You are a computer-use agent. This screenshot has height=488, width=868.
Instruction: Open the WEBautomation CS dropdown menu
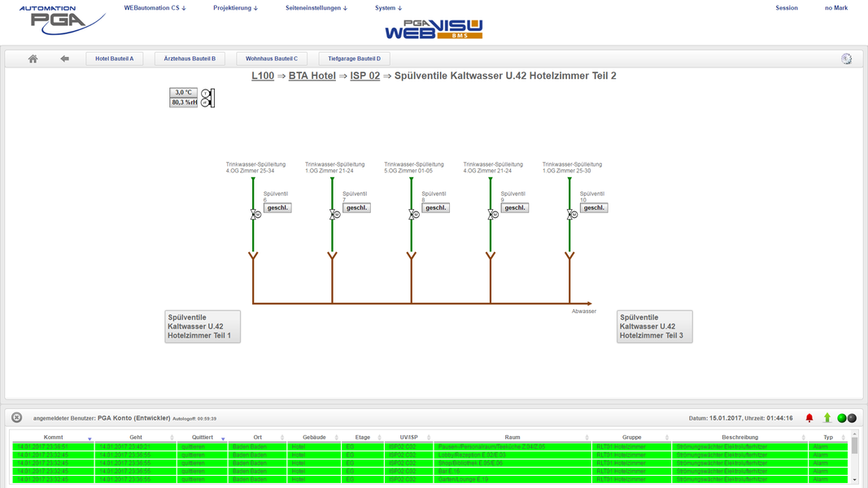(155, 8)
